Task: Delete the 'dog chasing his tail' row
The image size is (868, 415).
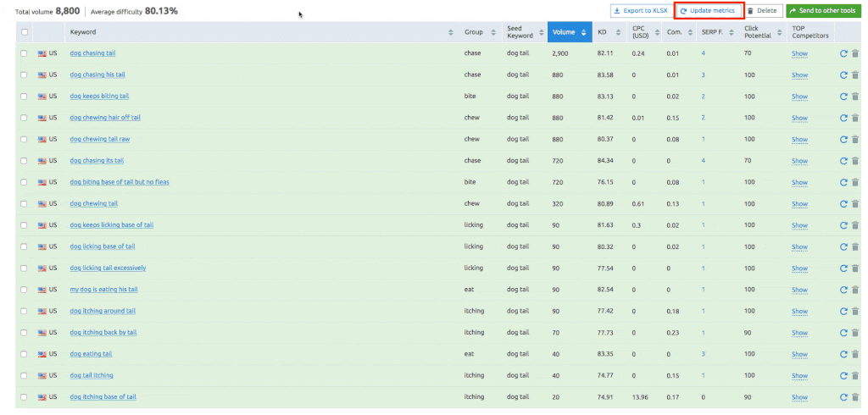Action: pos(854,75)
